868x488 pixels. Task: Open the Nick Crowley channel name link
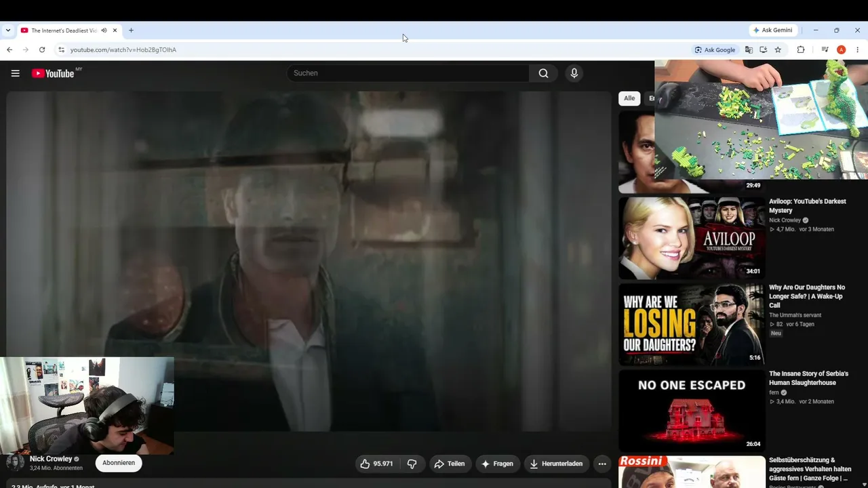coord(51,459)
